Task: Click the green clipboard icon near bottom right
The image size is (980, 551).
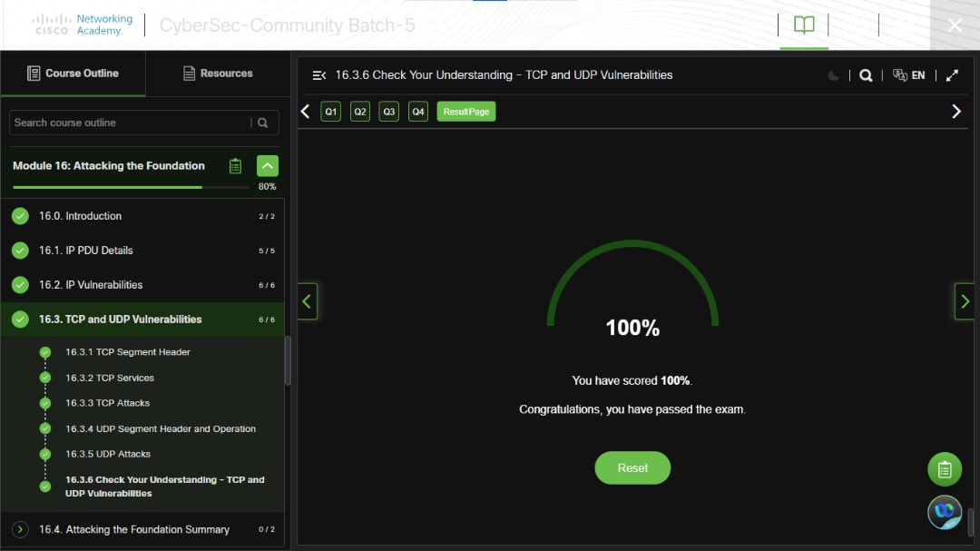Action: click(945, 469)
